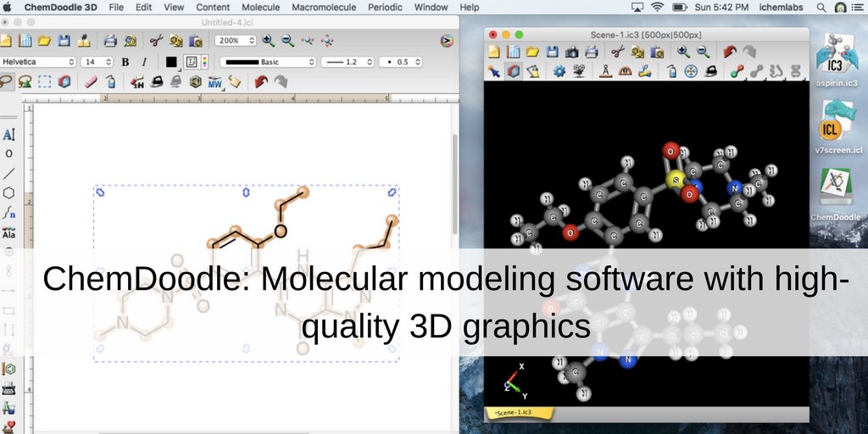Undo last action in Untitled-4.icl toolbar
This screenshot has height=434, width=868.
pos(261,82)
